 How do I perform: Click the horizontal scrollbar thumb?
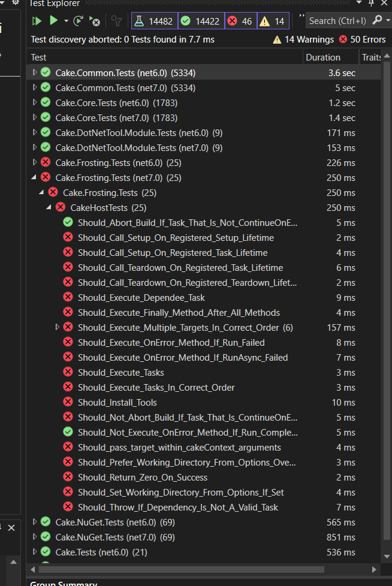[182, 569]
